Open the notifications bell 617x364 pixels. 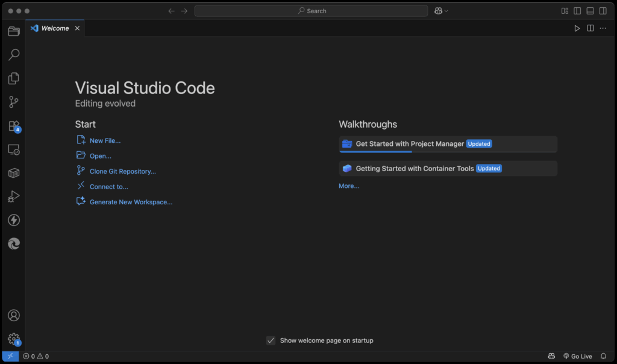coord(603,356)
